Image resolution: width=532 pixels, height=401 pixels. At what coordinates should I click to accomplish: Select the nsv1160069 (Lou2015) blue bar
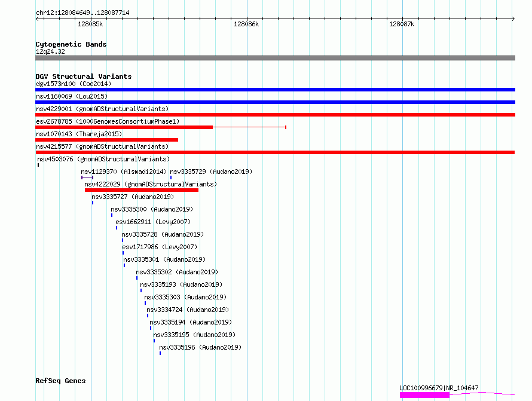[x=275, y=102]
